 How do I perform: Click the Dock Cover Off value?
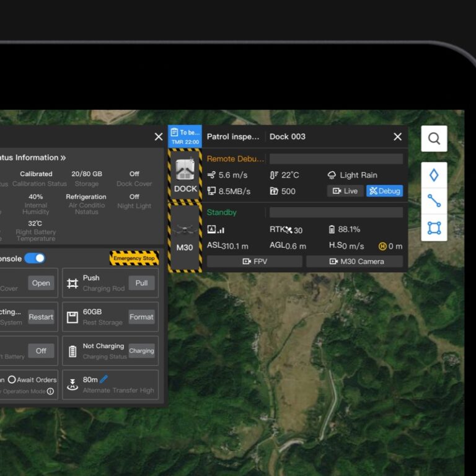[x=134, y=174]
